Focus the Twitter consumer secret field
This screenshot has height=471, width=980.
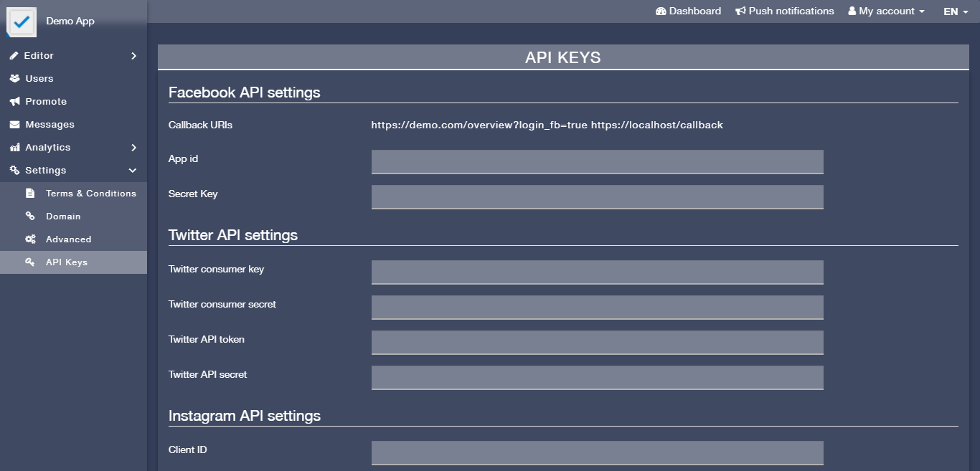point(598,308)
